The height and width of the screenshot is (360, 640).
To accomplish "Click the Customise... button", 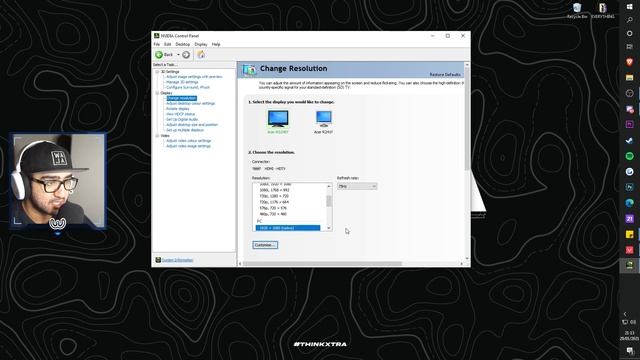I will point(265,245).
